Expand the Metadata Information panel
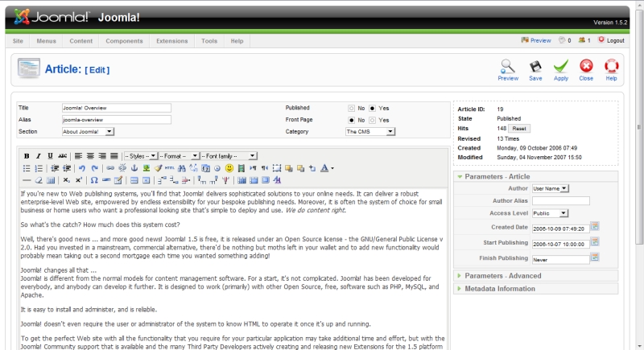This screenshot has height=350, width=644. point(535,289)
